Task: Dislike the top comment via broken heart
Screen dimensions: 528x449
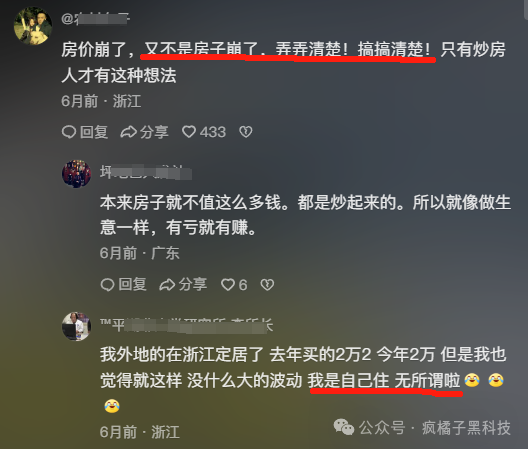Action: pos(246,132)
